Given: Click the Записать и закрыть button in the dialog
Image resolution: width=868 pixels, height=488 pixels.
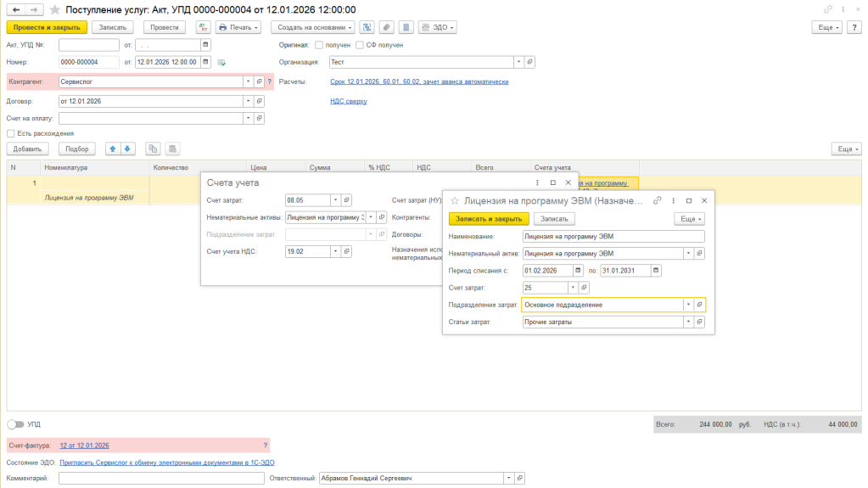Looking at the screenshot, I should 489,219.
